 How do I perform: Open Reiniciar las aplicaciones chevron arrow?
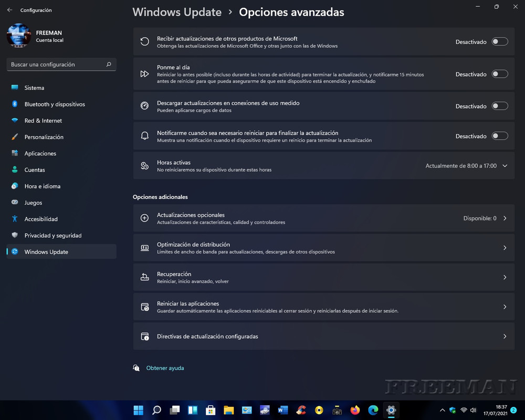(x=505, y=307)
